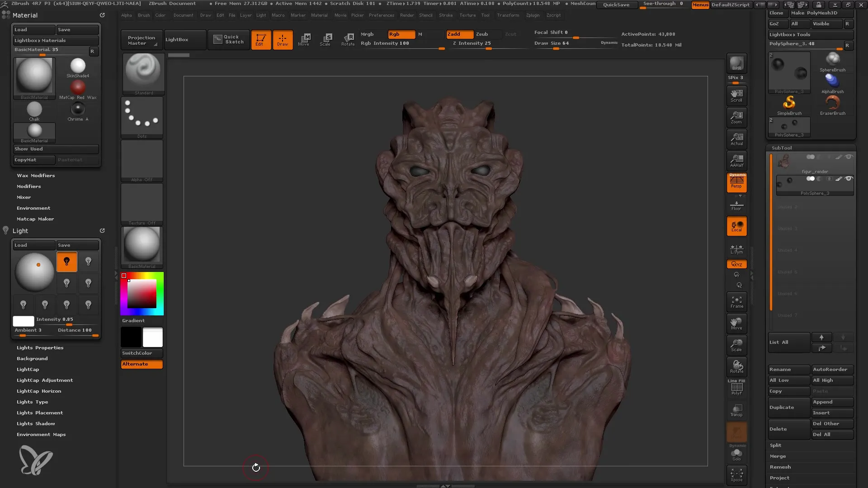Click the Make PolyMesh3D button
This screenshot has height=488, width=868.
coord(820,13)
